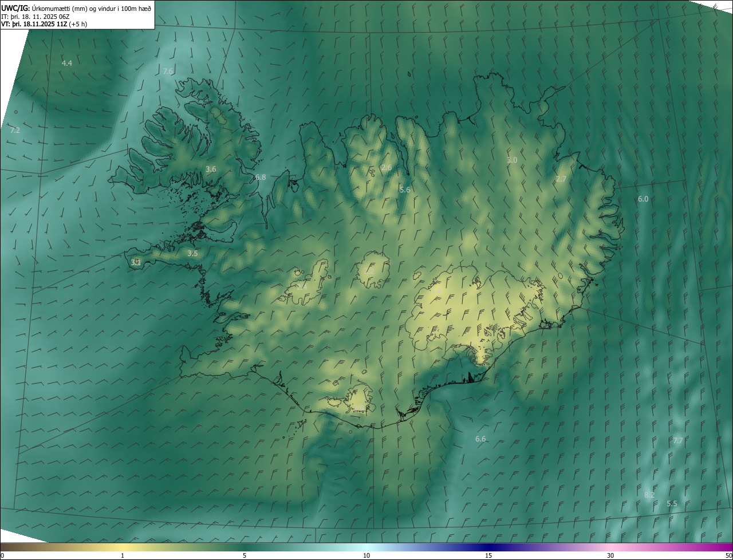
Task: Click the 5.5 value label
Action: [x=672, y=504]
